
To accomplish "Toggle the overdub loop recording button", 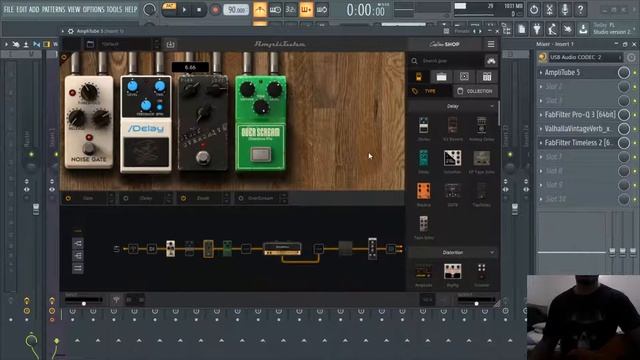I will pyautogui.click(x=306, y=9).
